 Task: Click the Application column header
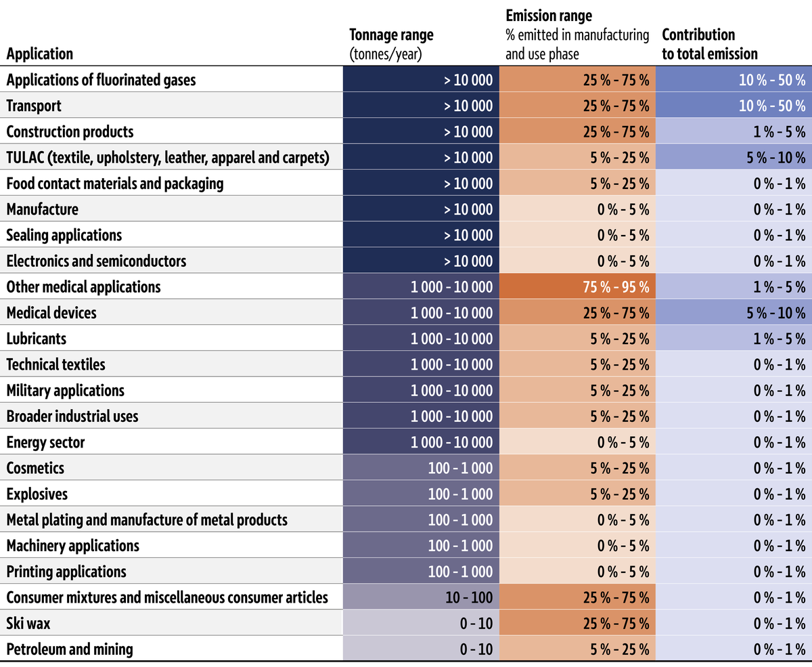point(40,53)
